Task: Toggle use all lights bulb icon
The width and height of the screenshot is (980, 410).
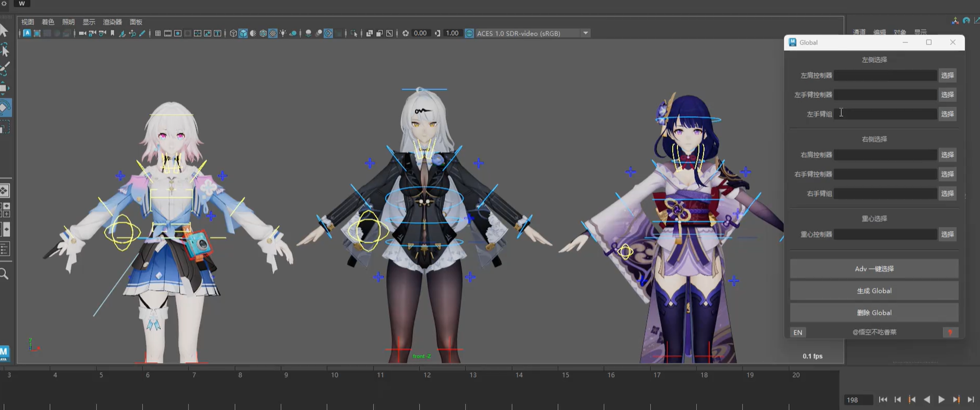Action: pyautogui.click(x=283, y=33)
